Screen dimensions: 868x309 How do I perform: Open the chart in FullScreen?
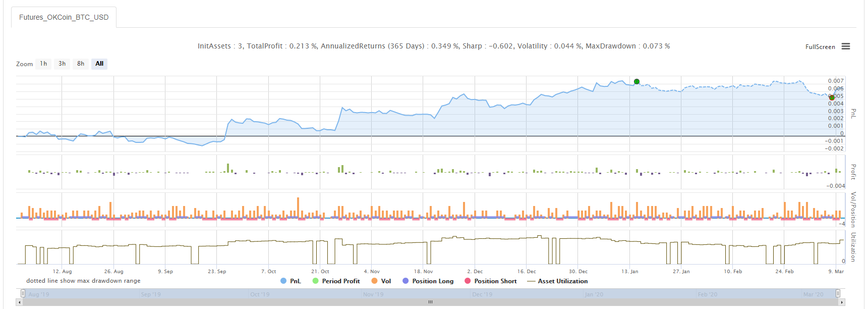pyautogui.click(x=820, y=47)
